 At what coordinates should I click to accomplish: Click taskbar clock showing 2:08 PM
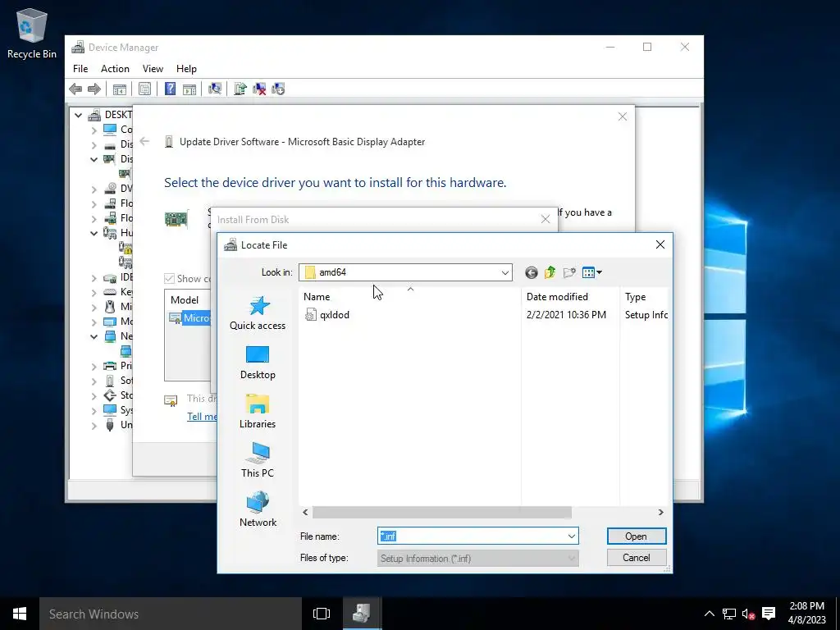(x=807, y=614)
